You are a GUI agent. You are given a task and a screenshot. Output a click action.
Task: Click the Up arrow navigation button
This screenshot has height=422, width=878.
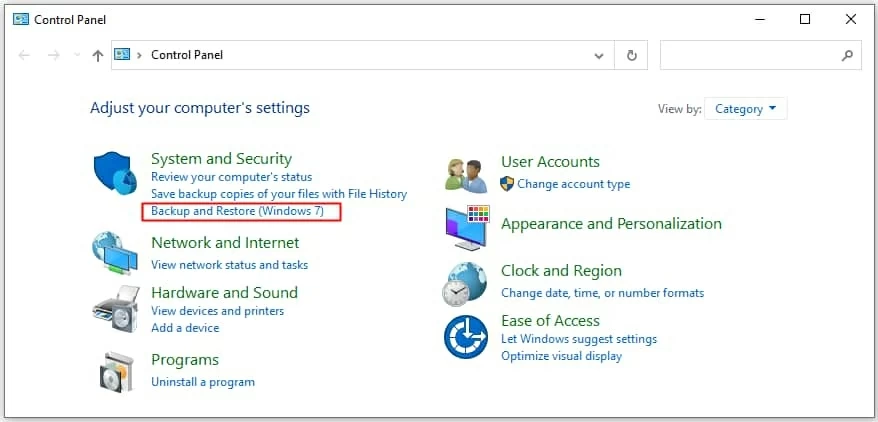coord(97,56)
